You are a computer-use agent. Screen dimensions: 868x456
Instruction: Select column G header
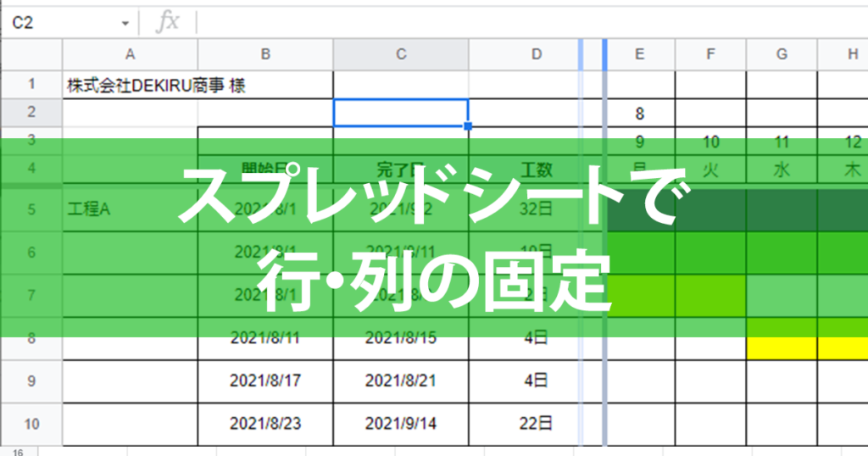(782, 54)
